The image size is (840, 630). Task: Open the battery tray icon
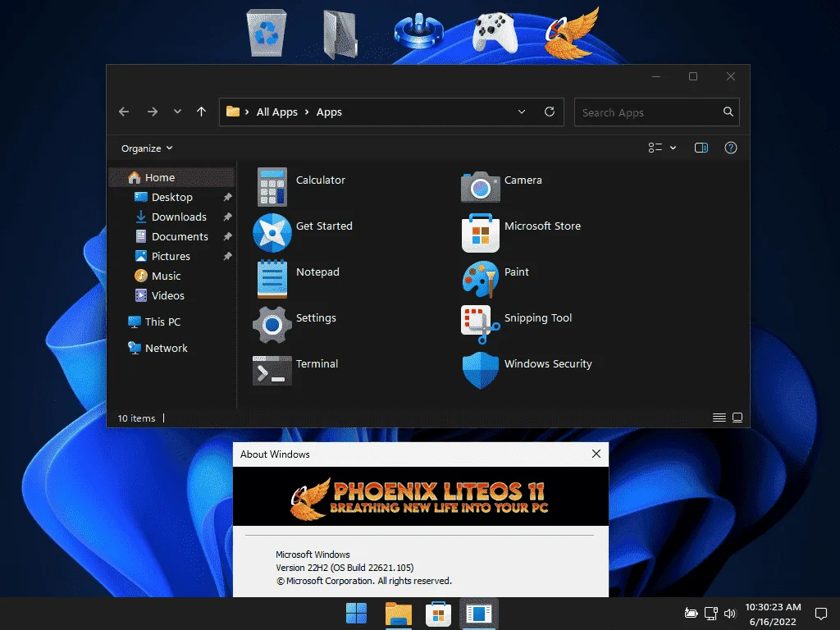point(691,614)
